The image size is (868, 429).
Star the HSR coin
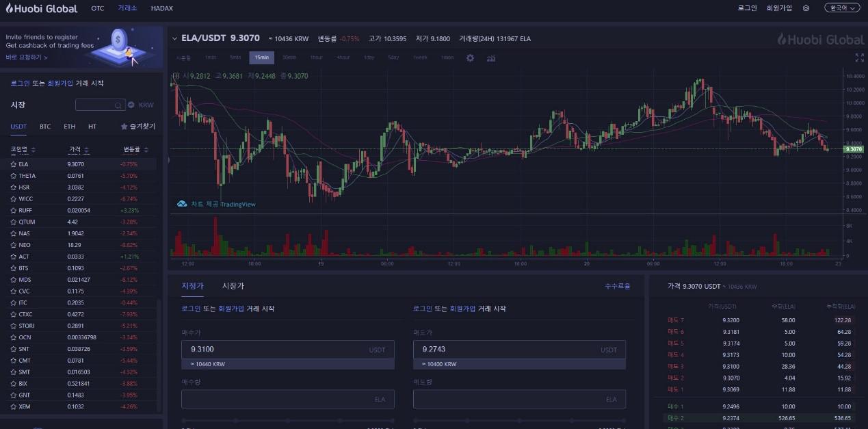[13, 187]
